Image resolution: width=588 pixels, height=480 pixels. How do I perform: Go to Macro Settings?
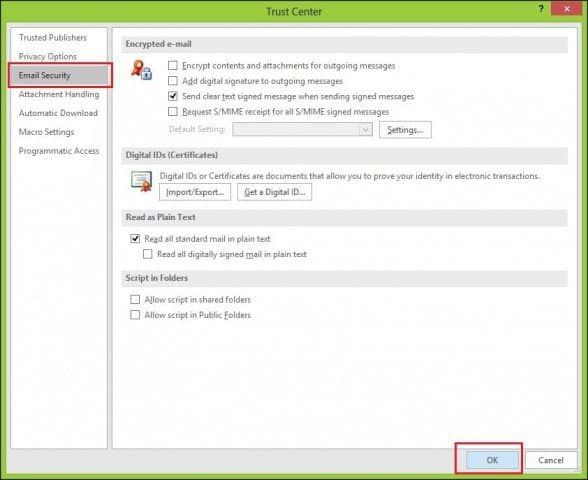46,132
